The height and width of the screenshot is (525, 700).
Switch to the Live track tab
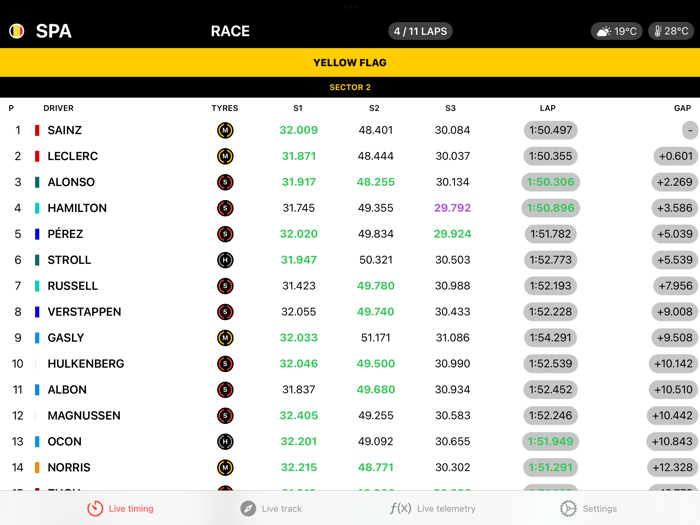coord(271,508)
